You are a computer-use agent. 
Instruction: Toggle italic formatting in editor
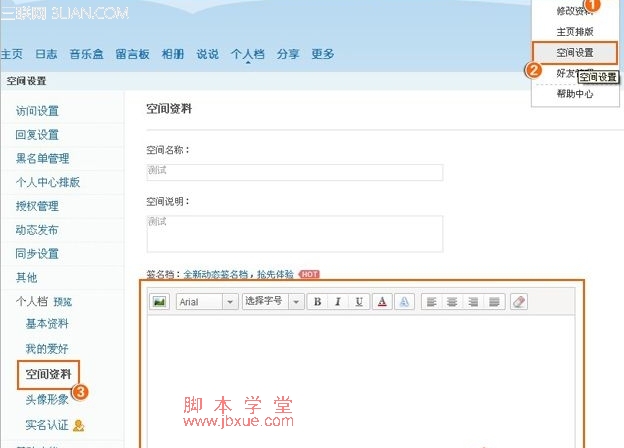tap(338, 302)
